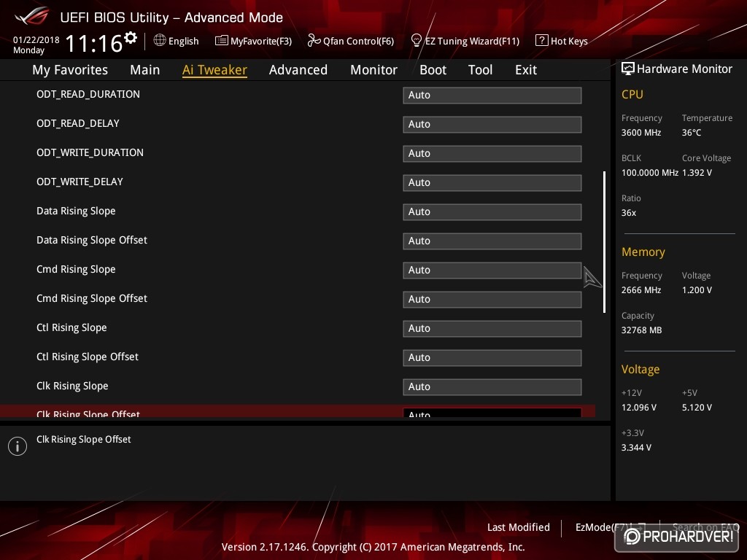
Task: Select Clk Rising Slope value field
Action: click(492, 386)
